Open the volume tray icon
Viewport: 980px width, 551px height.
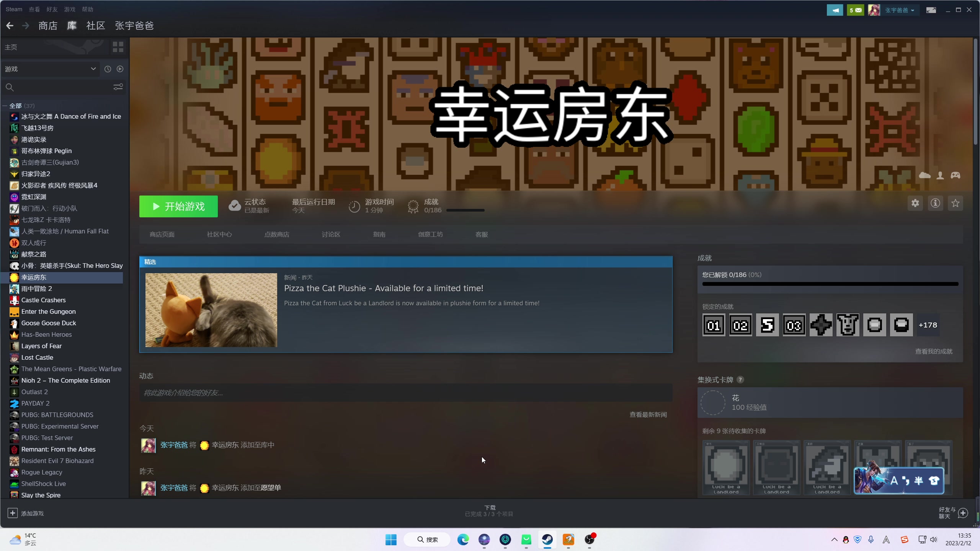pyautogui.click(x=934, y=540)
